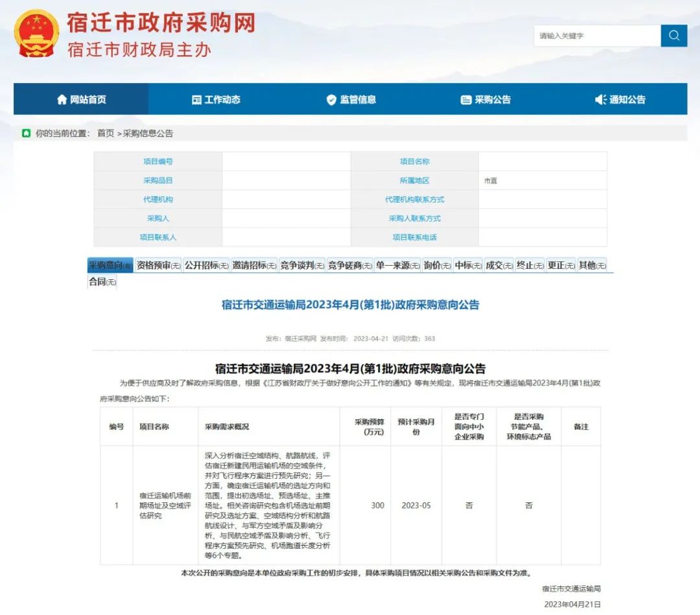Click the 首页 breadcrumb link

[106, 133]
